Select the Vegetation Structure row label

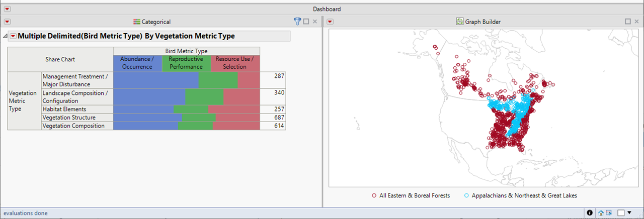point(77,118)
